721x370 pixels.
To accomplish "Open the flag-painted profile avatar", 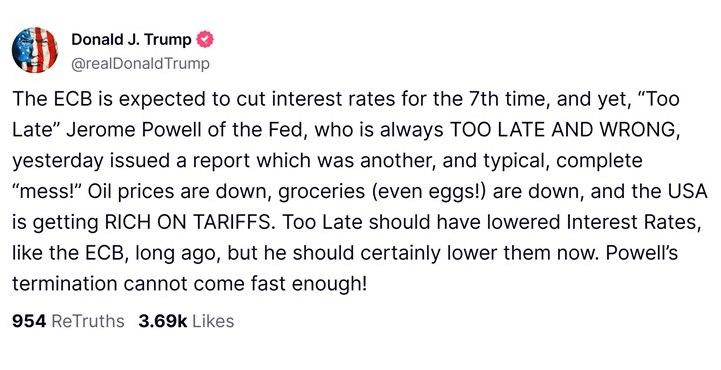I will click(x=35, y=50).
